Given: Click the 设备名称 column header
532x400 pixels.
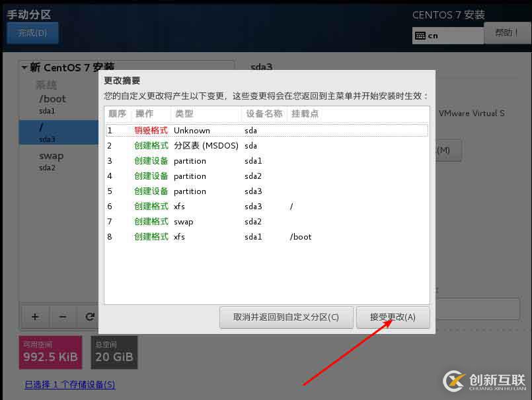Looking at the screenshot, I should click(262, 113).
